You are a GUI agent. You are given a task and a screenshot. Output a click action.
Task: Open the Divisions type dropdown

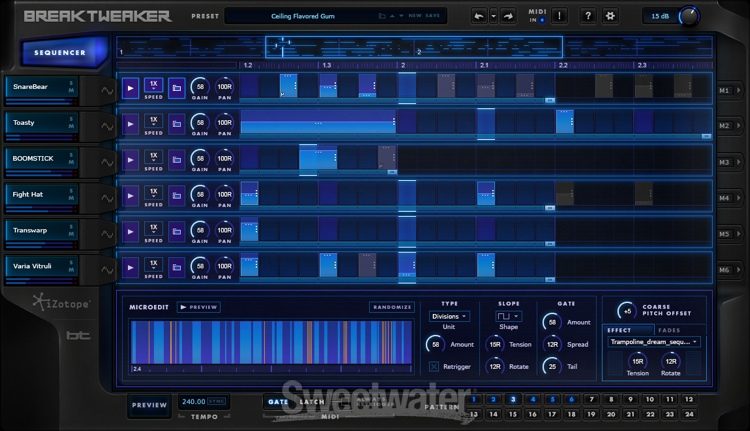[449, 316]
